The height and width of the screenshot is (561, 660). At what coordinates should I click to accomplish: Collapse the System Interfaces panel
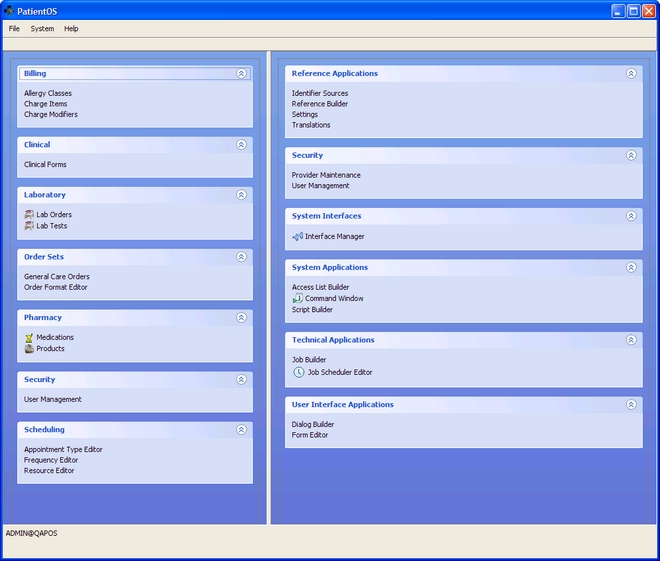pos(631,216)
